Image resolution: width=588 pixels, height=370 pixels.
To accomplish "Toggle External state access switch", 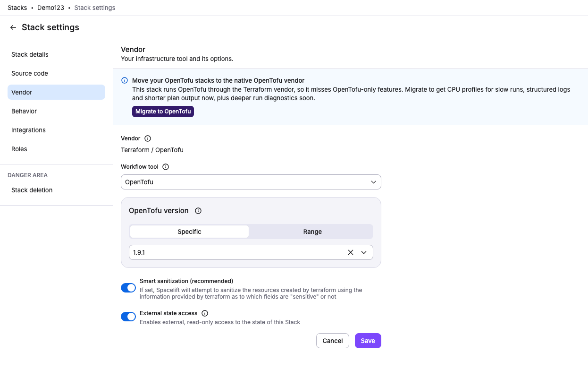I will pos(128,317).
